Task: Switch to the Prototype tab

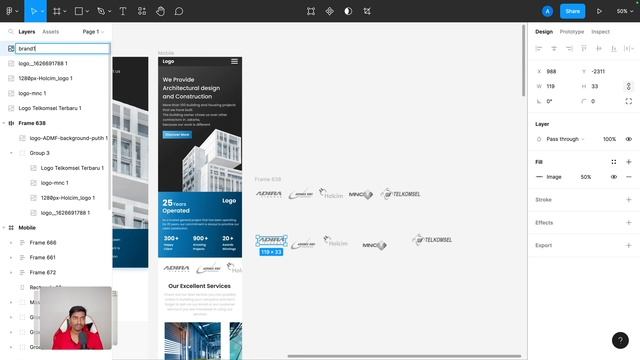Action: (x=571, y=31)
